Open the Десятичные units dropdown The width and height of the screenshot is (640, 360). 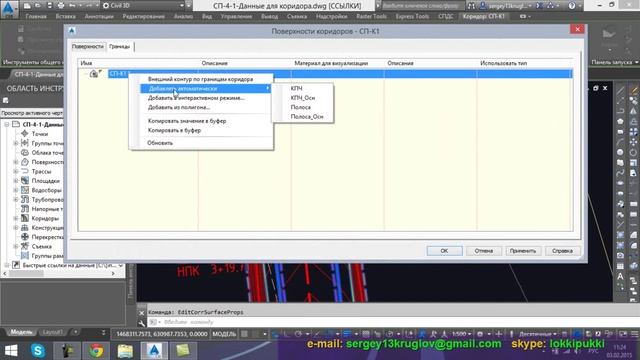[537, 334]
